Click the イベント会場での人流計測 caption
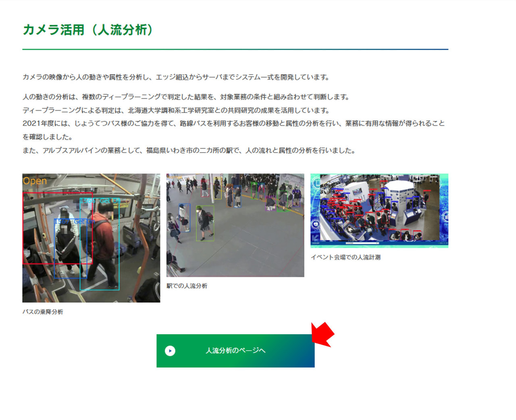This screenshot has height=420, width=516. pyautogui.click(x=345, y=257)
